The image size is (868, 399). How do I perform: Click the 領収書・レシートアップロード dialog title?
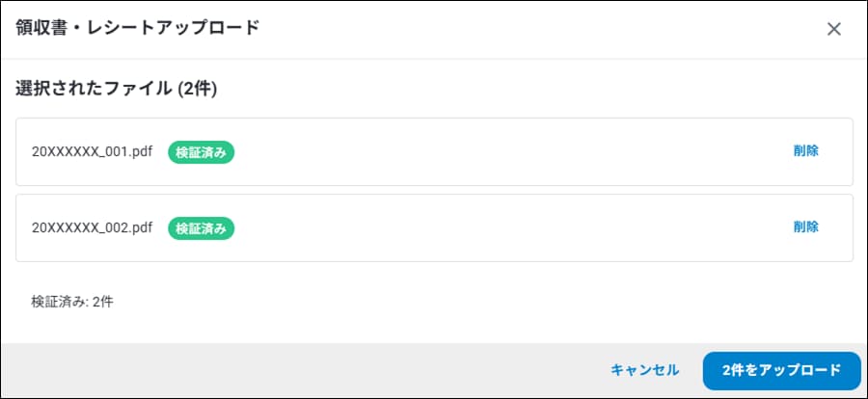[137, 28]
